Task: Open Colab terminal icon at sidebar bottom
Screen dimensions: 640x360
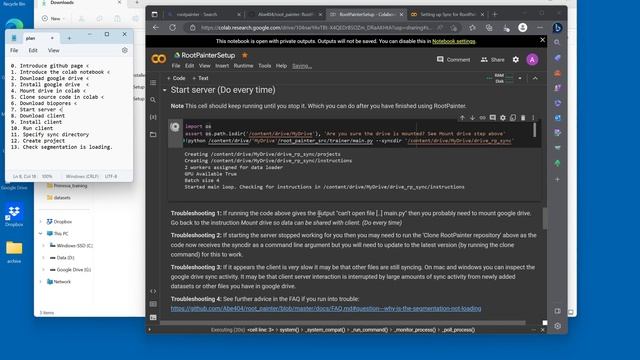Action: 153,317
